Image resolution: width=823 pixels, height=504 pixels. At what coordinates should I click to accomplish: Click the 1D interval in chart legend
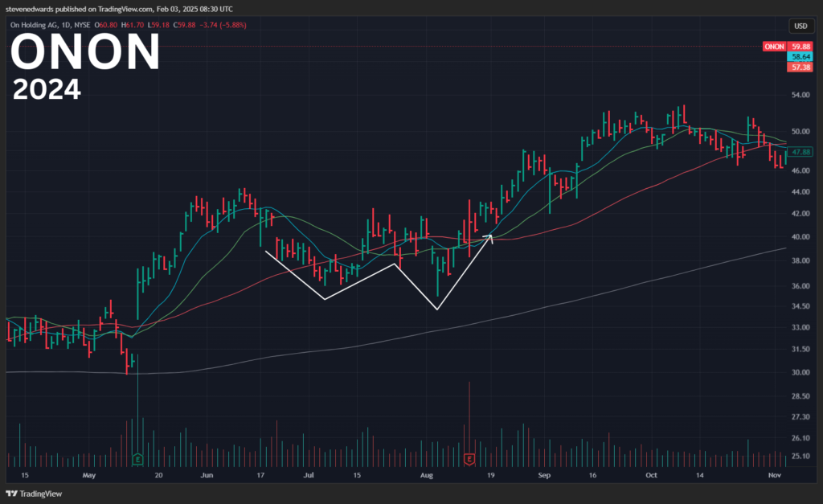click(66, 25)
